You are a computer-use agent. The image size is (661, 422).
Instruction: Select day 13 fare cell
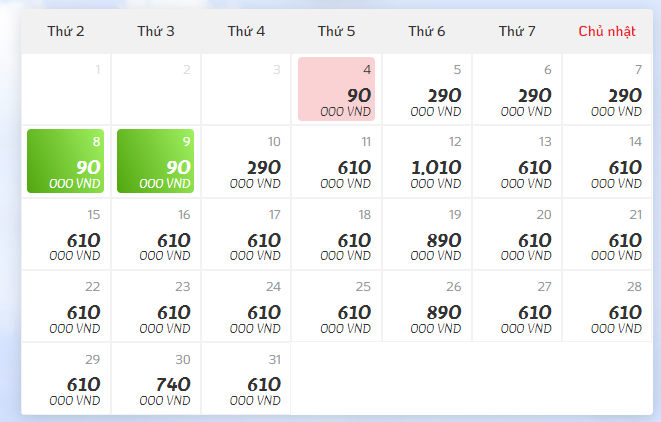pos(516,161)
